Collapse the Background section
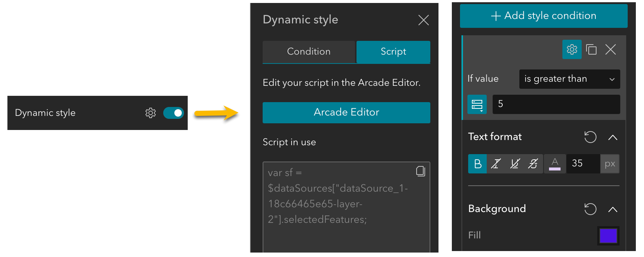The image size is (644, 257). pyautogui.click(x=613, y=209)
